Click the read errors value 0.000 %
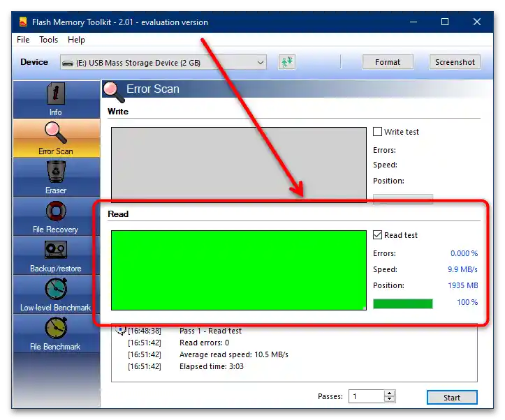The width and height of the screenshot is (505, 420). 464,253
